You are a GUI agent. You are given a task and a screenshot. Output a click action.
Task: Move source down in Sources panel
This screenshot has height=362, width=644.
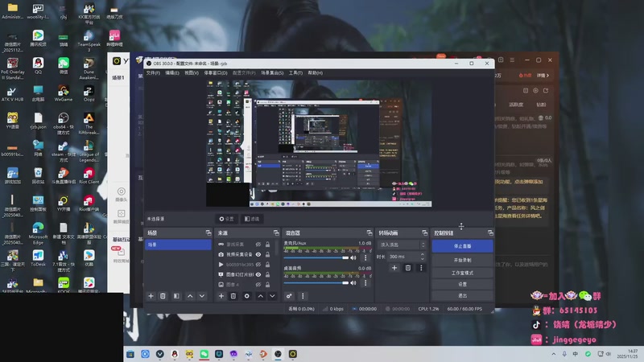tap(272, 296)
